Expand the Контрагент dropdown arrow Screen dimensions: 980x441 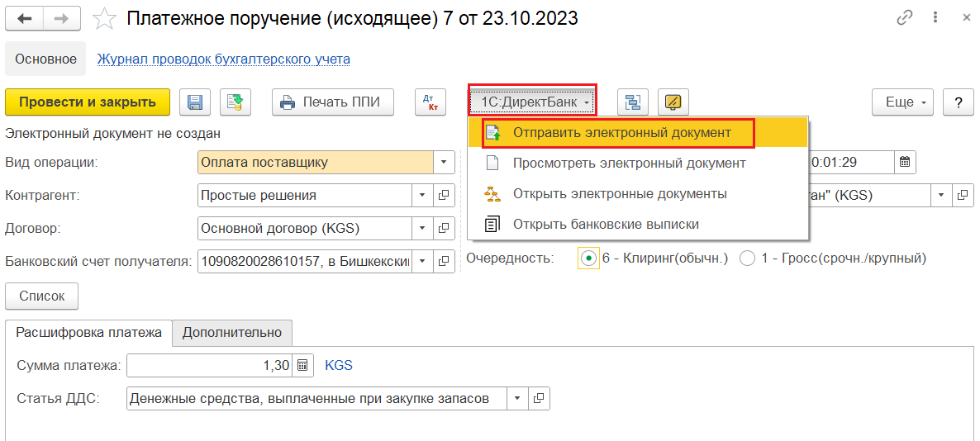click(422, 196)
